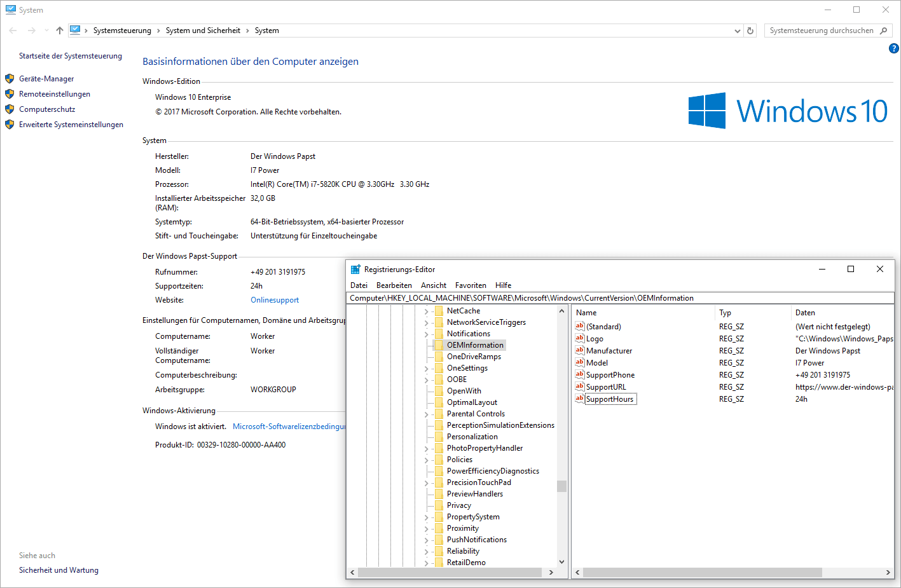Click the Daten column header

point(805,313)
